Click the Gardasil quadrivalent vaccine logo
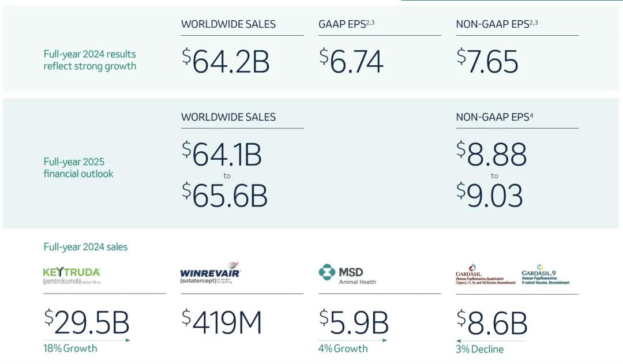Viewport: 623px width, 364px height. coord(486,275)
